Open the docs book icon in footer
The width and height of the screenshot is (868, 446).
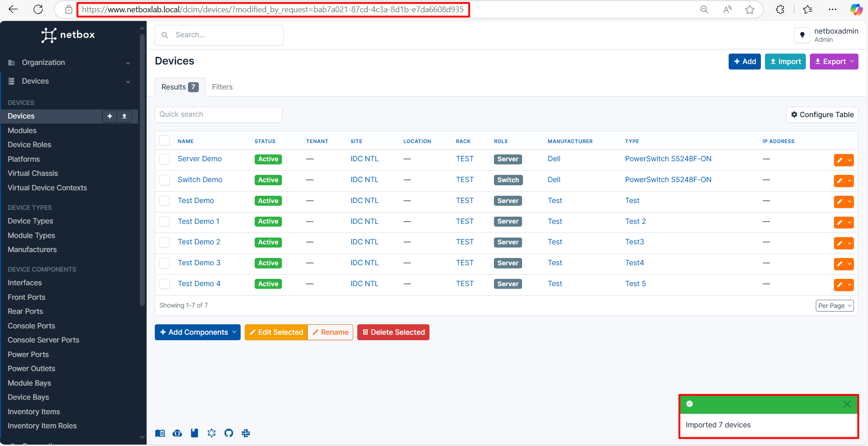[x=160, y=433]
